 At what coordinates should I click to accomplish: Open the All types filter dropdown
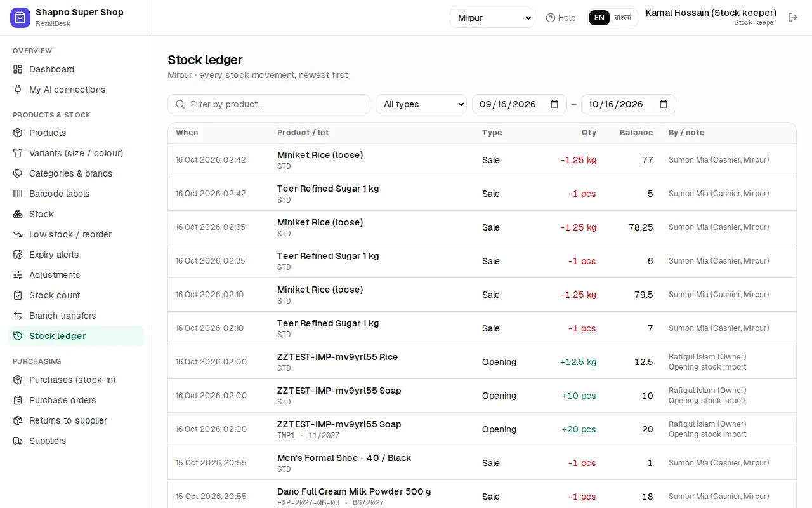click(x=421, y=104)
